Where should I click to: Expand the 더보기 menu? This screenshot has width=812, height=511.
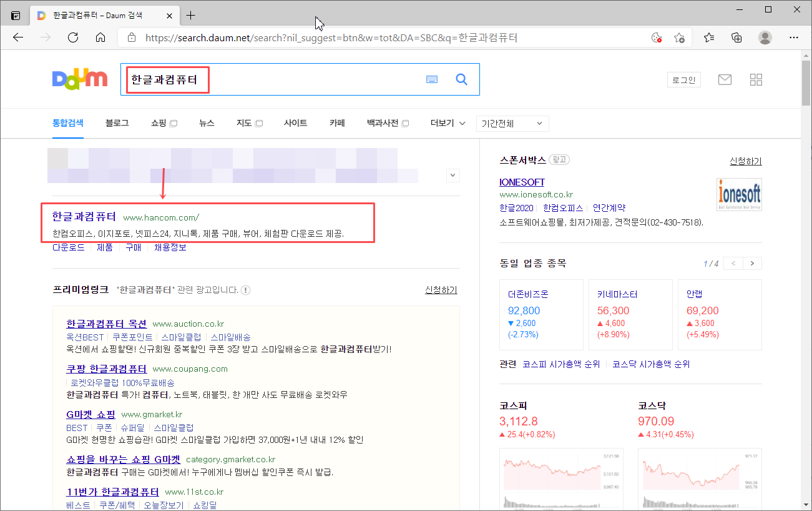[448, 123]
